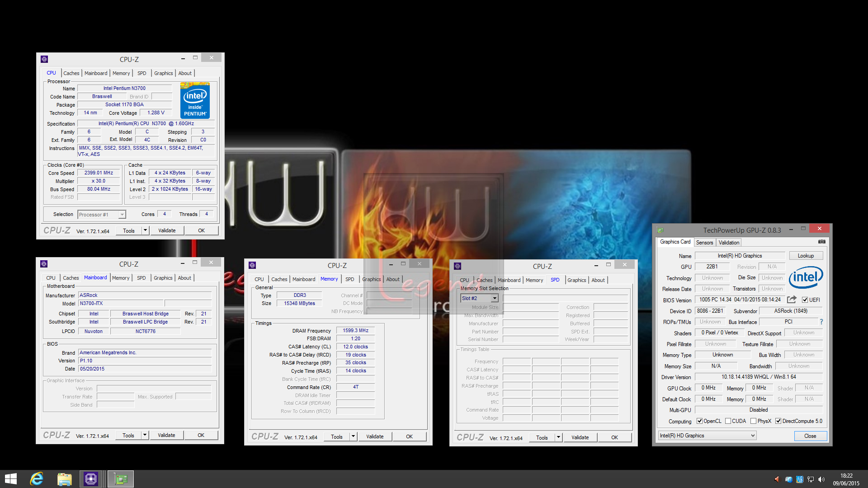The height and width of the screenshot is (488, 868).
Task: Expand Tools dropdown arrow in Mainboard window
Action: 145,435
